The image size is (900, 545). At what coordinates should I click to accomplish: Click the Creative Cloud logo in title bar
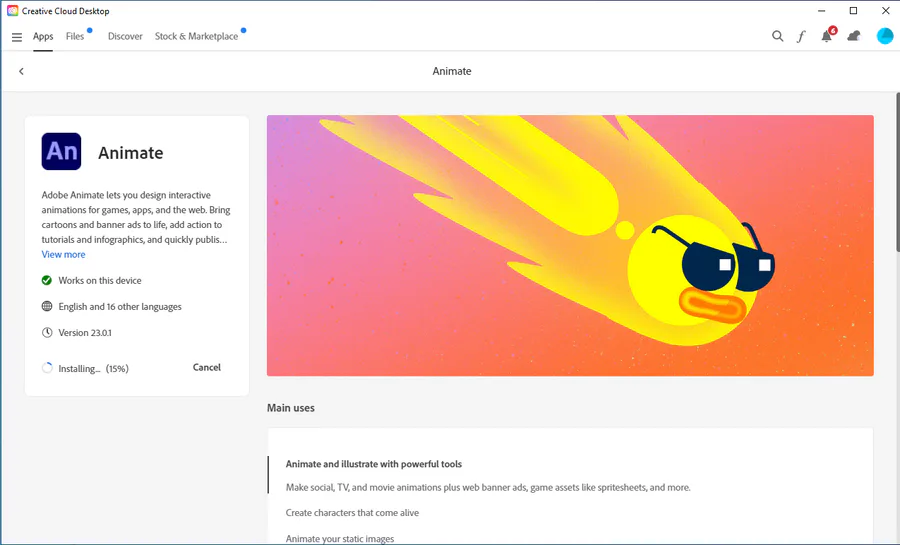tap(13, 11)
